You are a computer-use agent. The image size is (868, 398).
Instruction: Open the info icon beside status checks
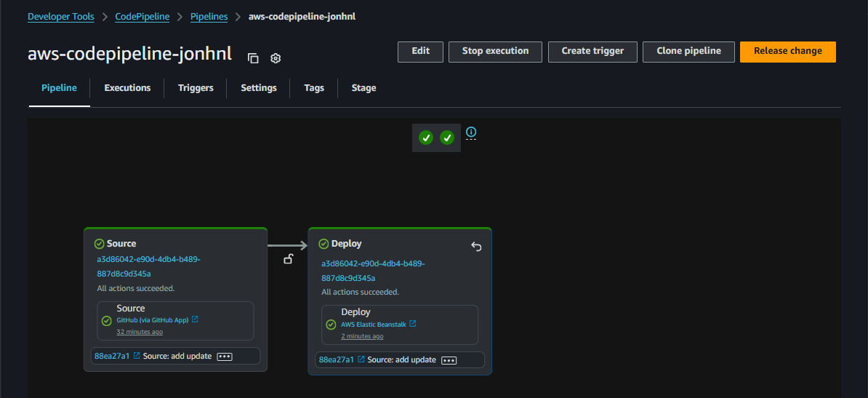471,132
